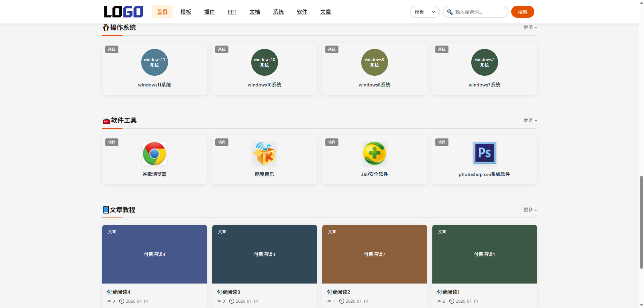This screenshot has width=644, height=308.
Task: Open the brown 付费阅读2 article thumbnail
Action: click(x=375, y=254)
